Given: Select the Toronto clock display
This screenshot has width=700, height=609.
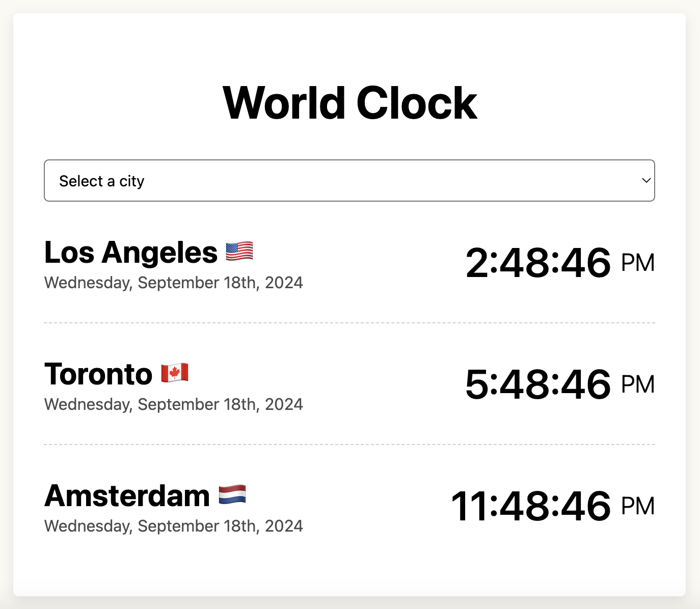Looking at the screenshot, I should 535,384.
